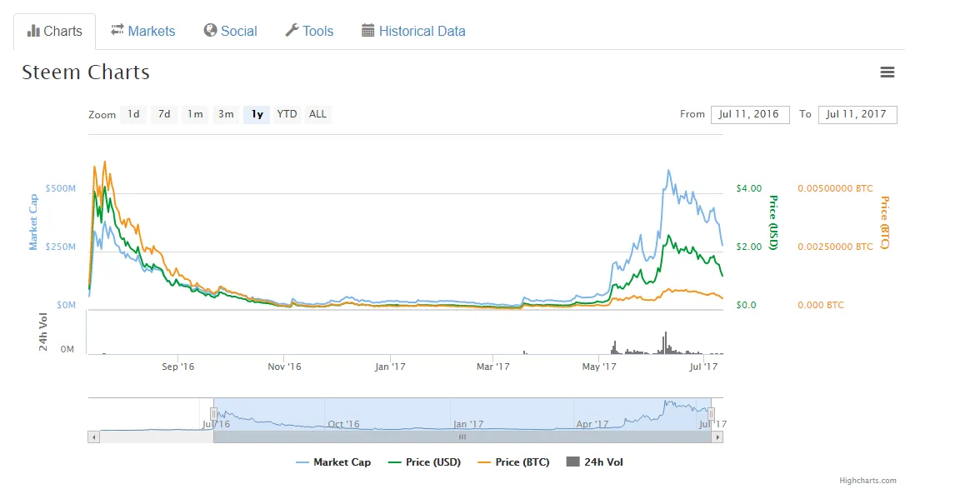Click the Jul '17 x-axis label

tap(703, 367)
